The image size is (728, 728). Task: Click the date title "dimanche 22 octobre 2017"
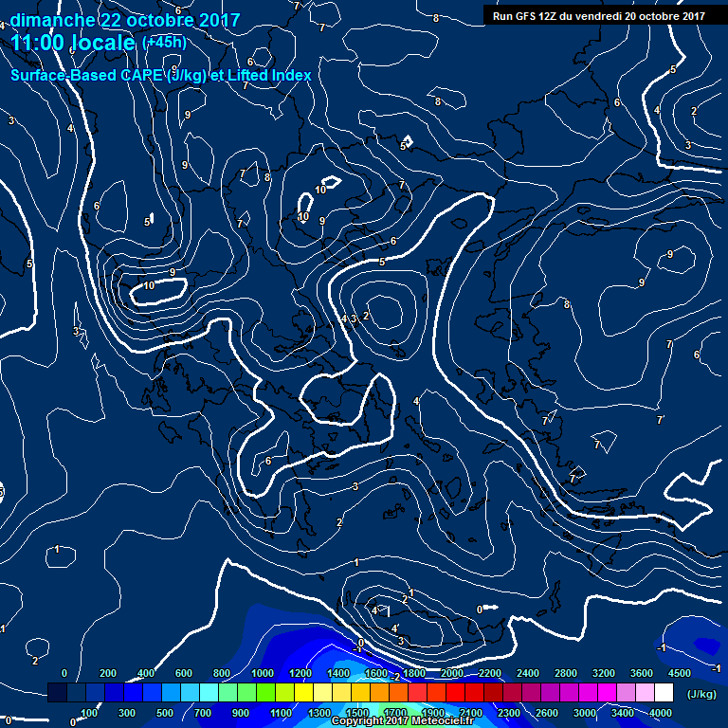coord(125,20)
